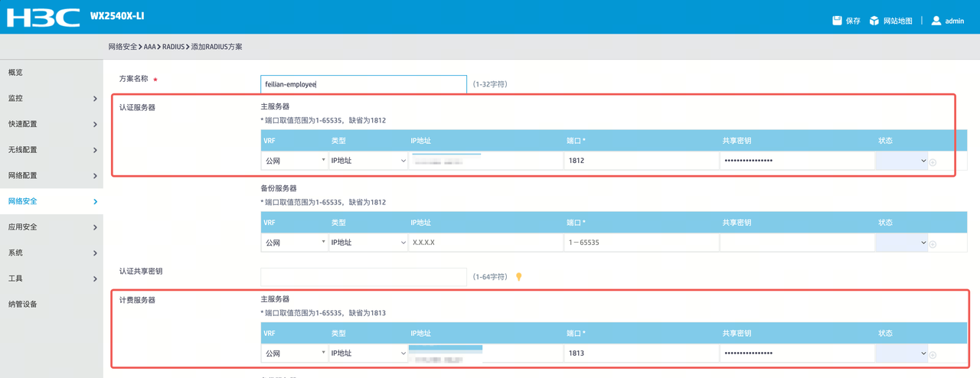Click the site map cube icon
The width and height of the screenshot is (980, 378).
874,21
